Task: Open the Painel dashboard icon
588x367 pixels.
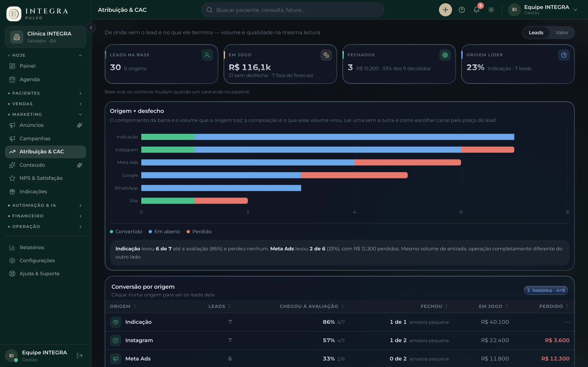Action: pyautogui.click(x=12, y=66)
